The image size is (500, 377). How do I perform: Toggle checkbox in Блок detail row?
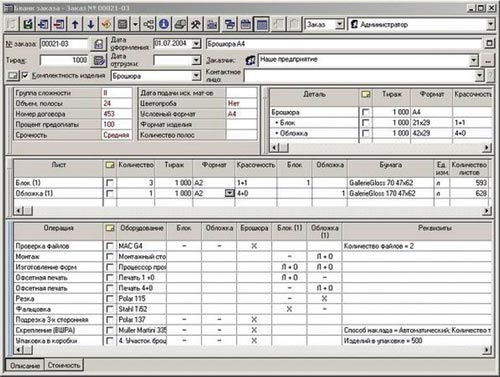(x=365, y=123)
